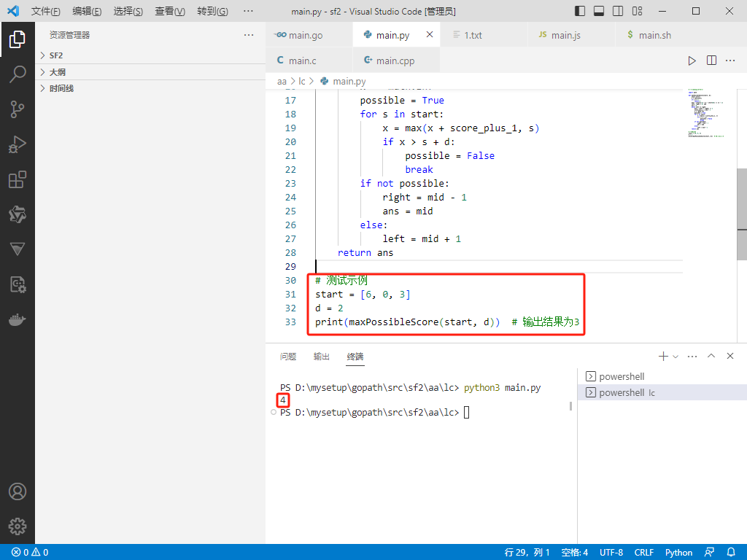
Task: Click the lc breadcrumb segment
Action: tap(302, 82)
